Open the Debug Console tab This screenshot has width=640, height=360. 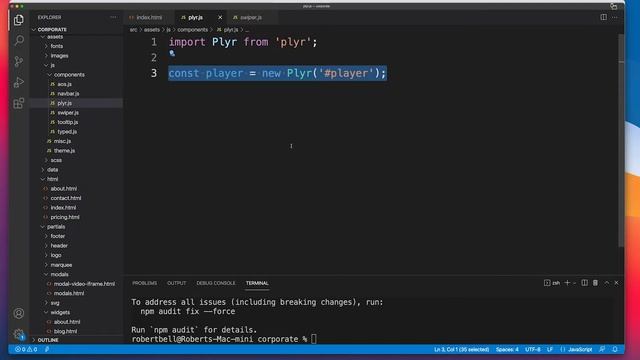point(216,283)
